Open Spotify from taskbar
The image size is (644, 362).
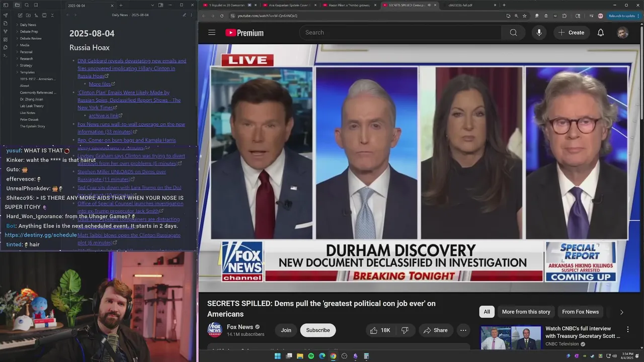click(x=311, y=356)
